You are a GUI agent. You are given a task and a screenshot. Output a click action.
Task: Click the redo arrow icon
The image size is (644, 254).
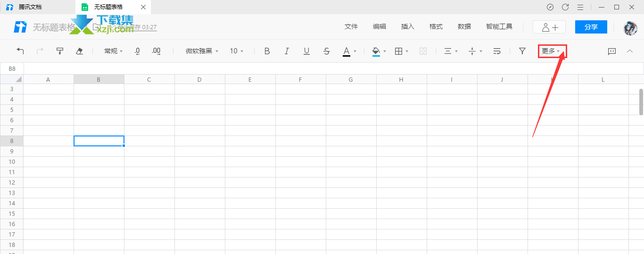40,51
